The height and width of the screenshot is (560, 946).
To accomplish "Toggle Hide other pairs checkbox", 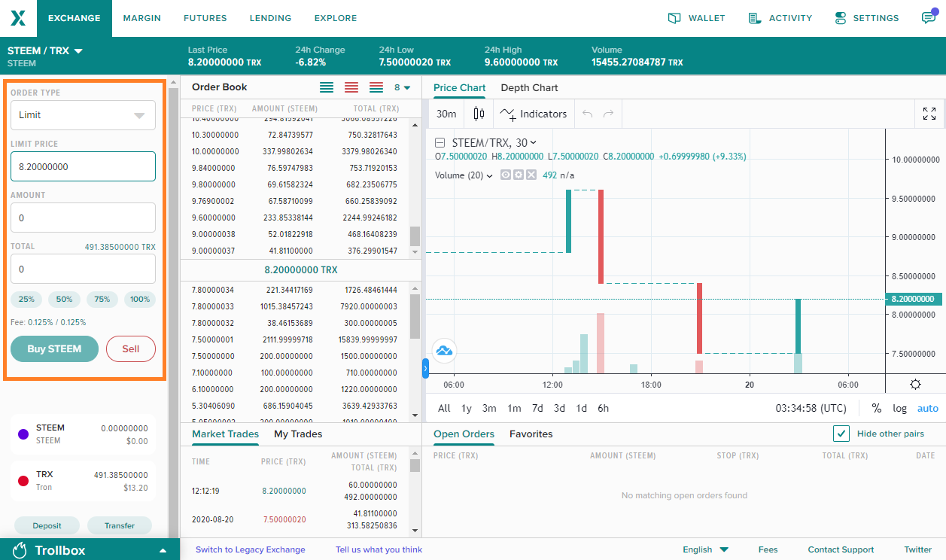I will tap(841, 434).
